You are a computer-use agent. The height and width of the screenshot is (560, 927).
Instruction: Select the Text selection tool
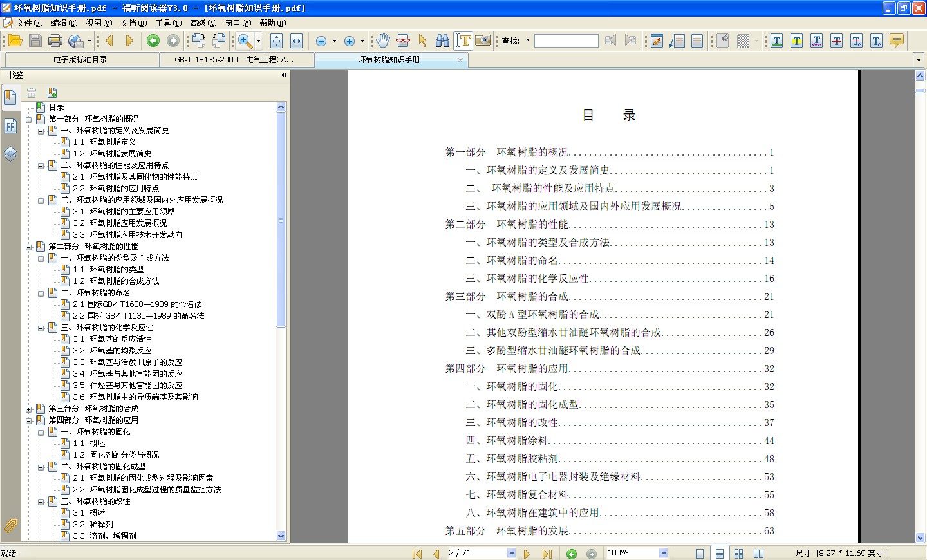[463, 40]
